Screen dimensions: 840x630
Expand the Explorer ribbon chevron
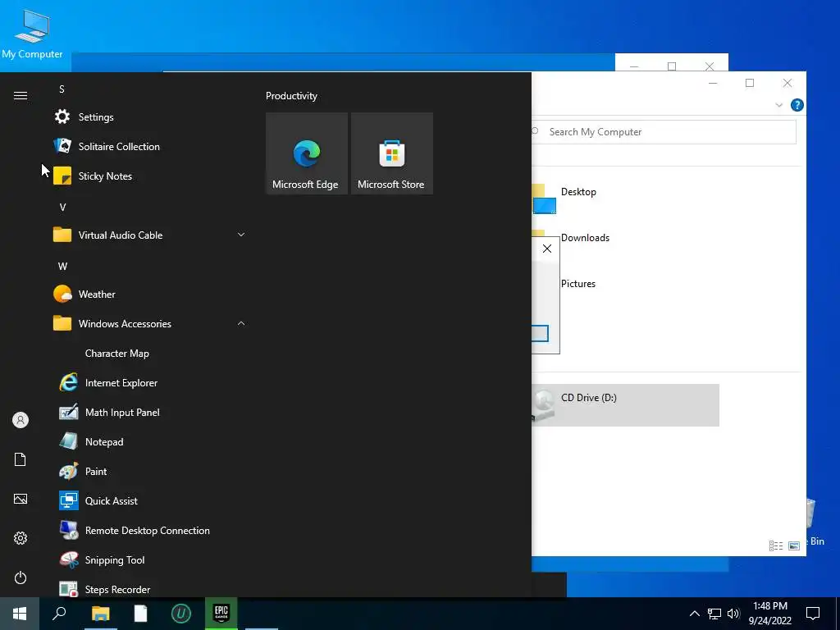click(x=779, y=105)
